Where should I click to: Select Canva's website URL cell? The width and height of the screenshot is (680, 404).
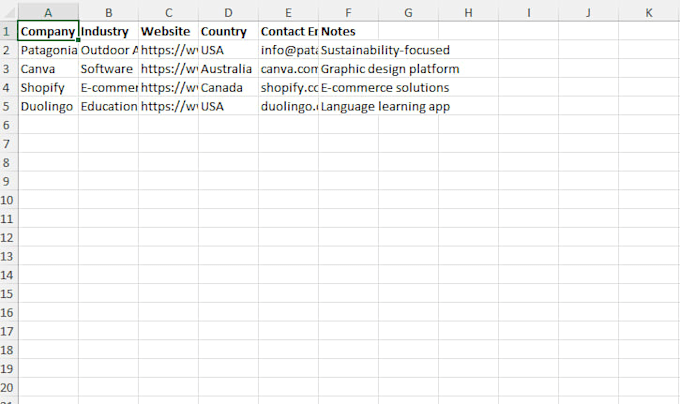(x=168, y=68)
